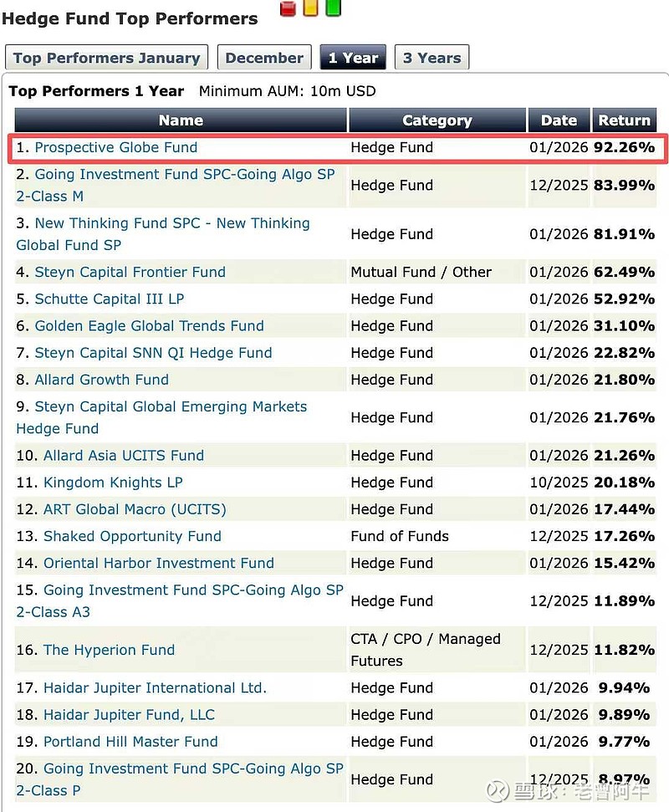
Task: Open the Kingdom Knights LP link
Action: (113, 483)
